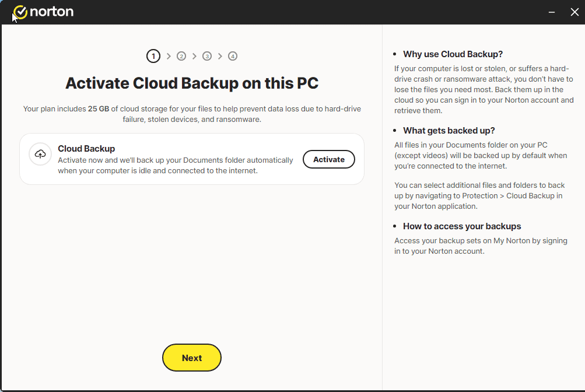Click the norton wordmark in title bar
Viewport: 585px width, 392px height.
(x=51, y=12)
